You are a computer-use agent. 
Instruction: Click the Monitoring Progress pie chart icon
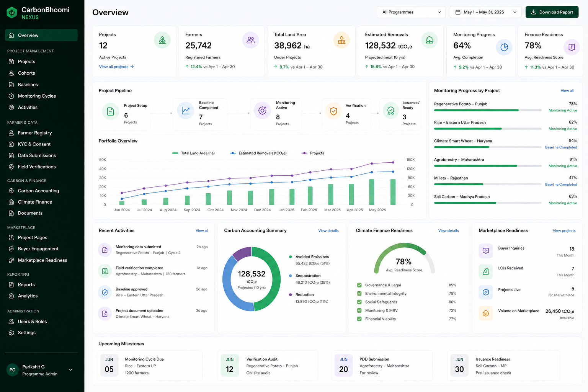(x=504, y=47)
